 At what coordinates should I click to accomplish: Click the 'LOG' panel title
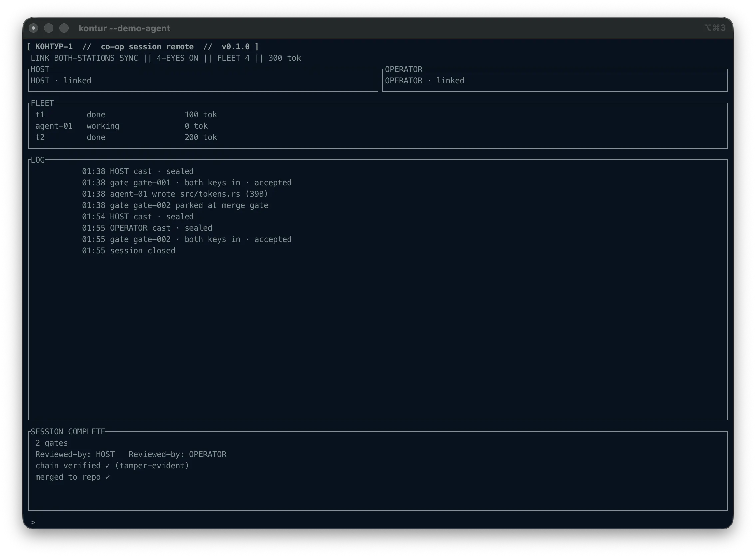pyautogui.click(x=38, y=160)
